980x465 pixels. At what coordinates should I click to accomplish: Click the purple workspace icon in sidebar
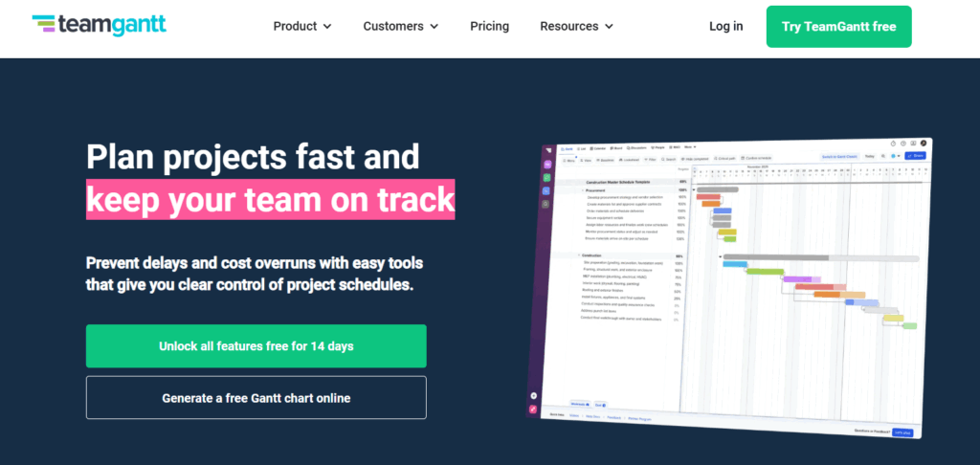click(x=546, y=164)
